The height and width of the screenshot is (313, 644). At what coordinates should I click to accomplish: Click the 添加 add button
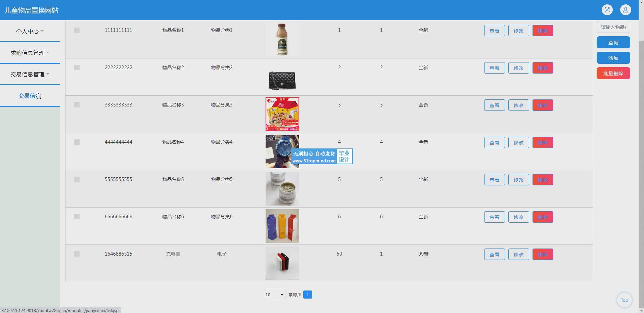pos(613,58)
